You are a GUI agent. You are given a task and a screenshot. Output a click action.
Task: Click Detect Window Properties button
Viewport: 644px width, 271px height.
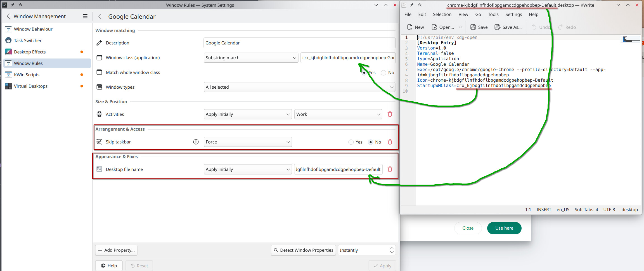303,250
